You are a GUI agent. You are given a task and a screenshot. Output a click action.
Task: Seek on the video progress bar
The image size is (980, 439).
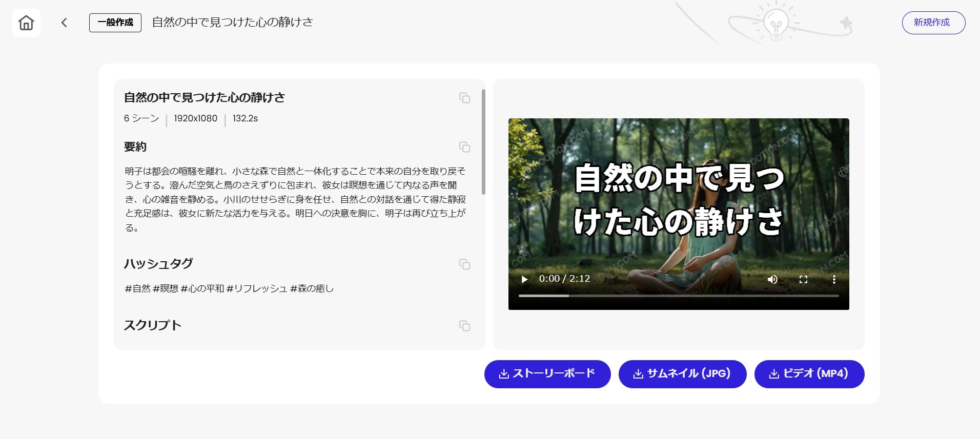(678, 296)
